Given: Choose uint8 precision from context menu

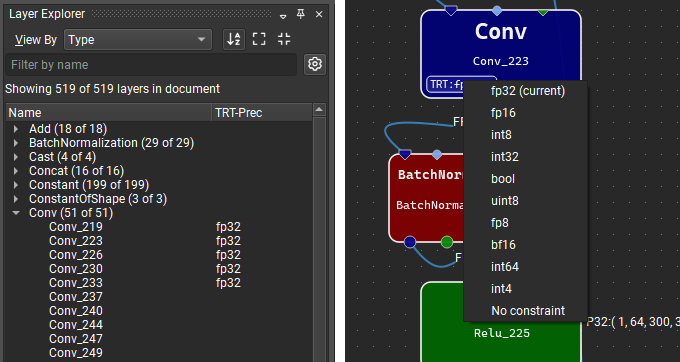Looking at the screenshot, I should 526,201.
